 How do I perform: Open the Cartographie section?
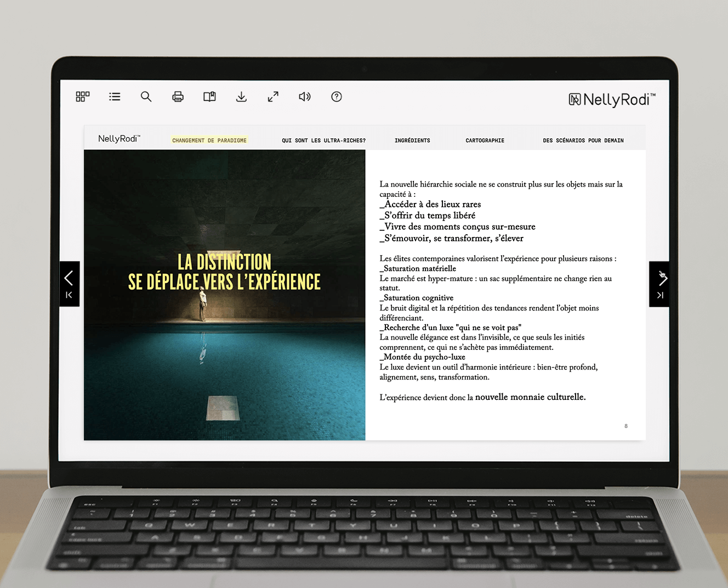(x=485, y=140)
